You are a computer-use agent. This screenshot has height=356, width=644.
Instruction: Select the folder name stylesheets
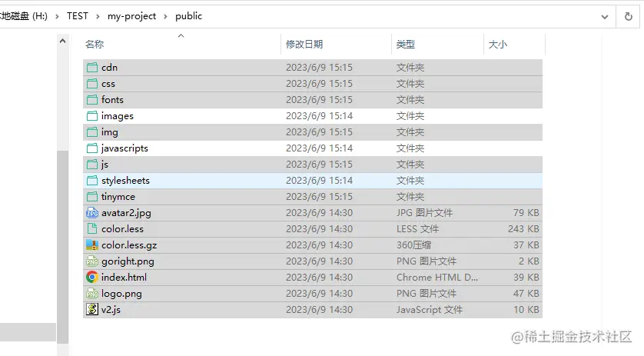tap(125, 181)
